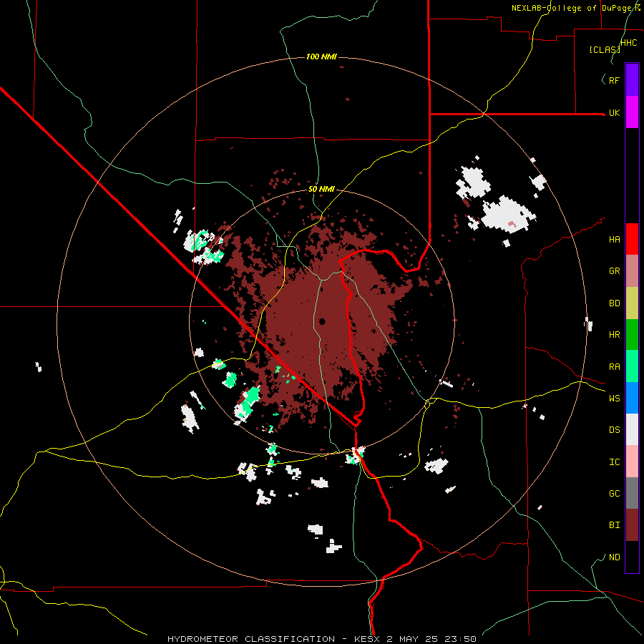Click the BI legend label
644x644 pixels.
click(x=615, y=525)
